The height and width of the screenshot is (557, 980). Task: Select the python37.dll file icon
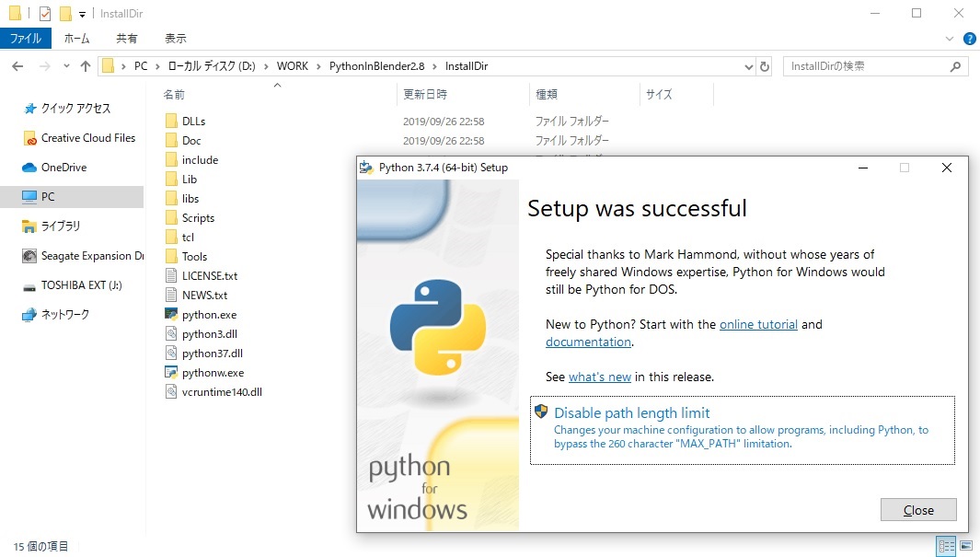(x=171, y=354)
